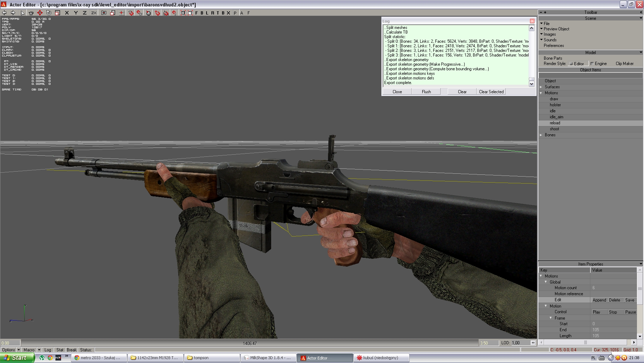Viewport: 644px width, 363px height.
Task: Select the shoot motion
Action: [554, 129]
